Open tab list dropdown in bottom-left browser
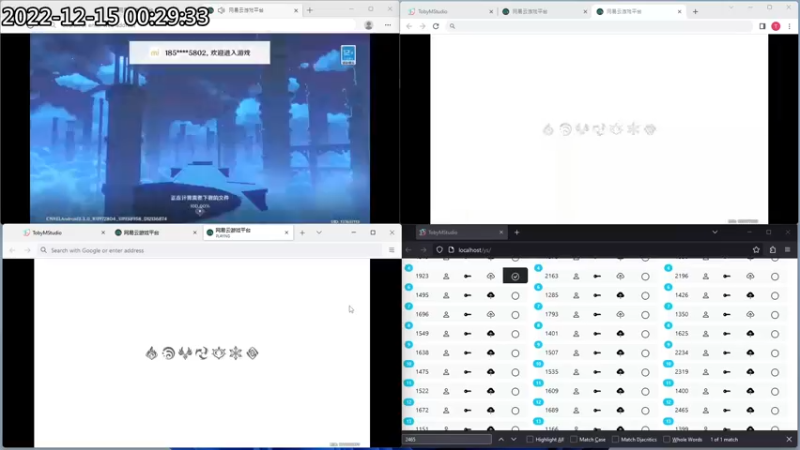Image resolution: width=800 pixels, height=450 pixels. pyautogui.click(x=319, y=232)
